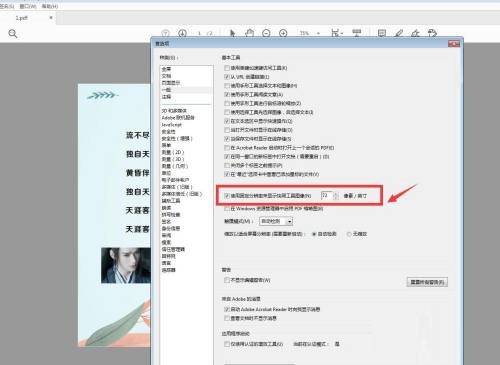This screenshot has height=365, width=500.
Task: Select 页面显示 page display category
Action: (x=171, y=83)
